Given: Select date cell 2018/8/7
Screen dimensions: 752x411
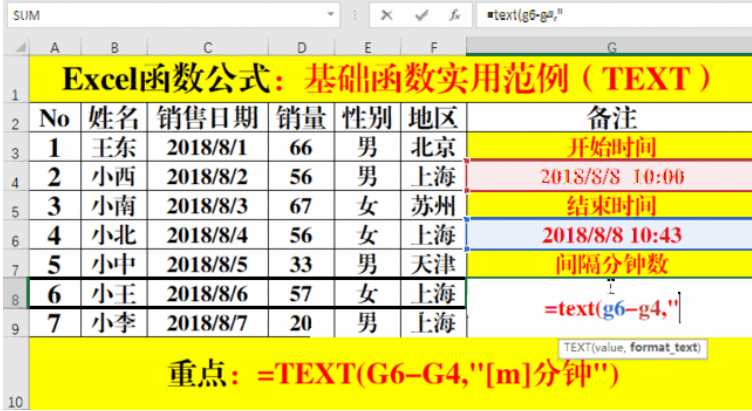Looking at the screenshot, I should (x=208, y=323).
